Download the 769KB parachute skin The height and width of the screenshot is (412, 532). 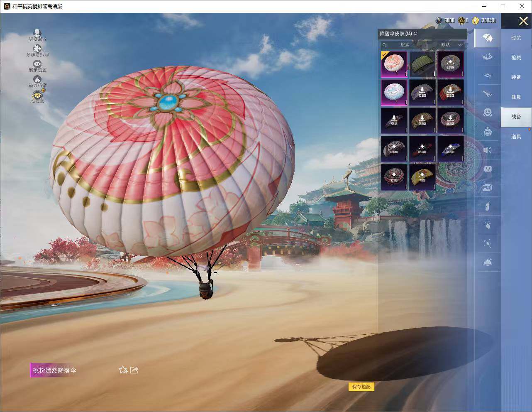click(x=422, y=120)
